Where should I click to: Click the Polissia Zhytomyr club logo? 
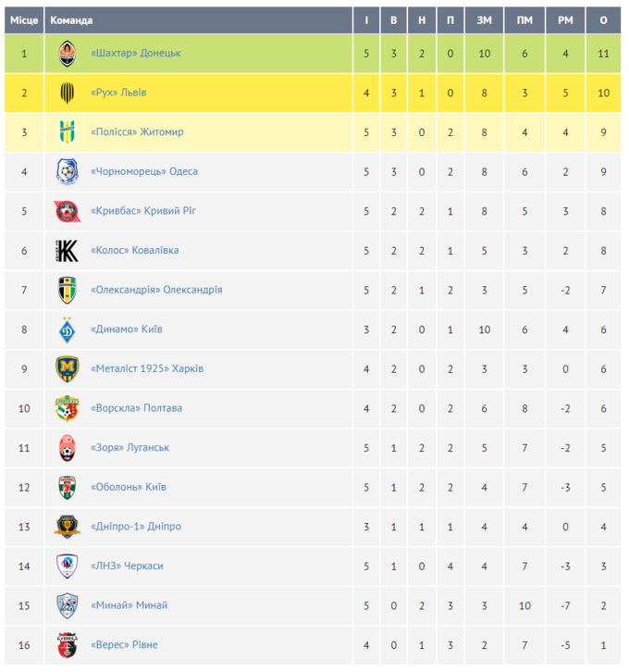tap(67, 132)
